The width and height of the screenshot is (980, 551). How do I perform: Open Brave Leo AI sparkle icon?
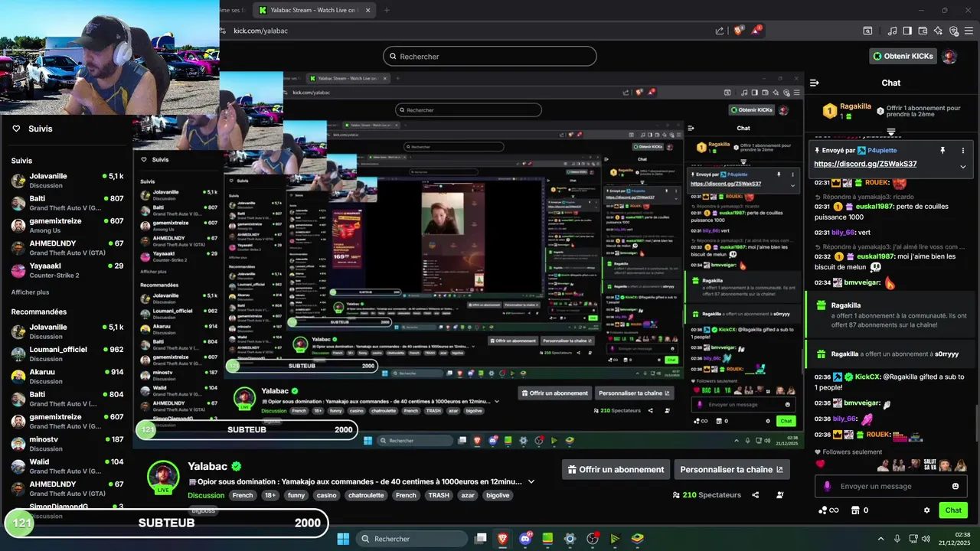coord(938,31)
